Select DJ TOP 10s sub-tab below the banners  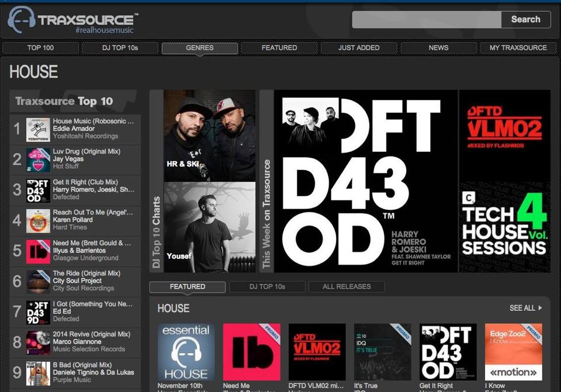pos(267,287)
